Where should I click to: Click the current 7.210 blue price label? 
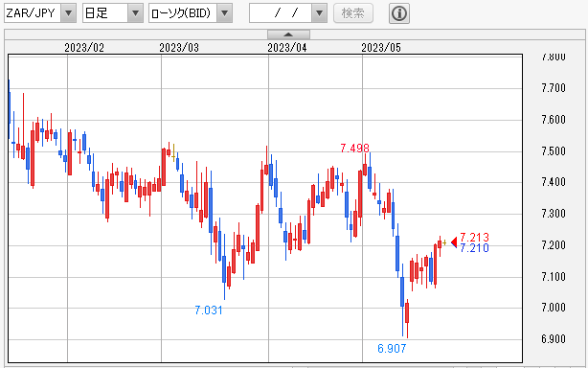pos(474,248)
